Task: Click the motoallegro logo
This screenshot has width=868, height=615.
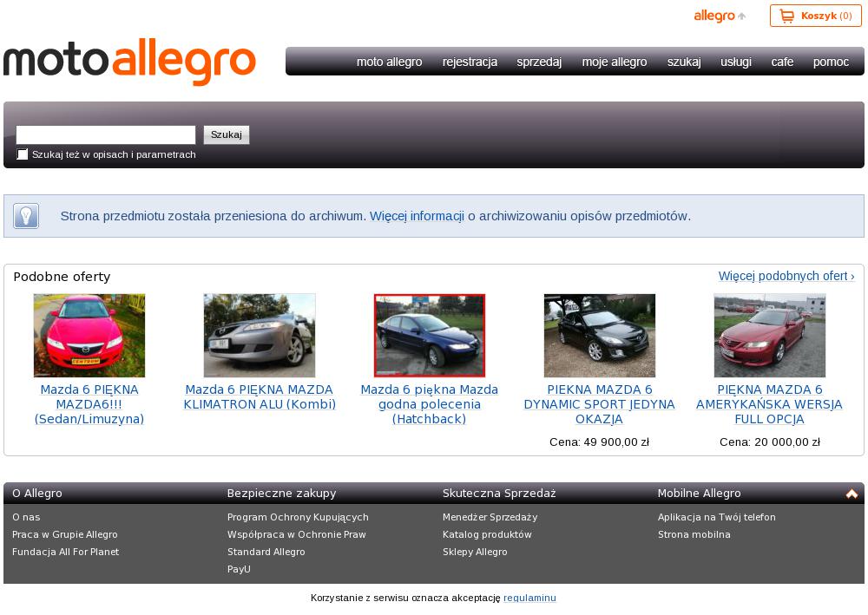Action: (x=129, y=62)
